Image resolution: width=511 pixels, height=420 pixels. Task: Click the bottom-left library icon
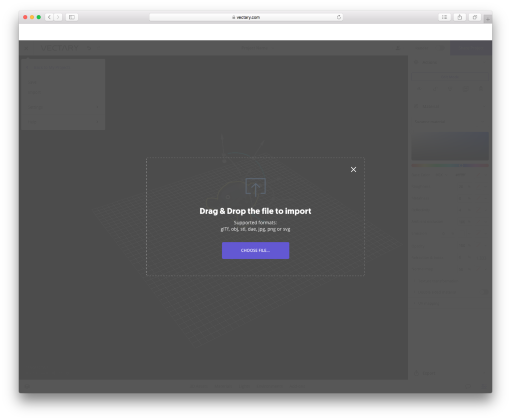(27, 386)
